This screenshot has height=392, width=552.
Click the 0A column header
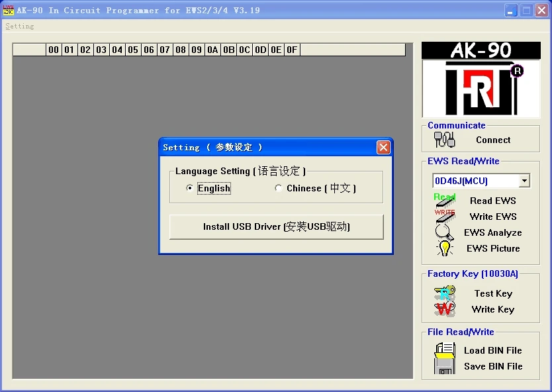pyautogui.click(x=212, y=49)
